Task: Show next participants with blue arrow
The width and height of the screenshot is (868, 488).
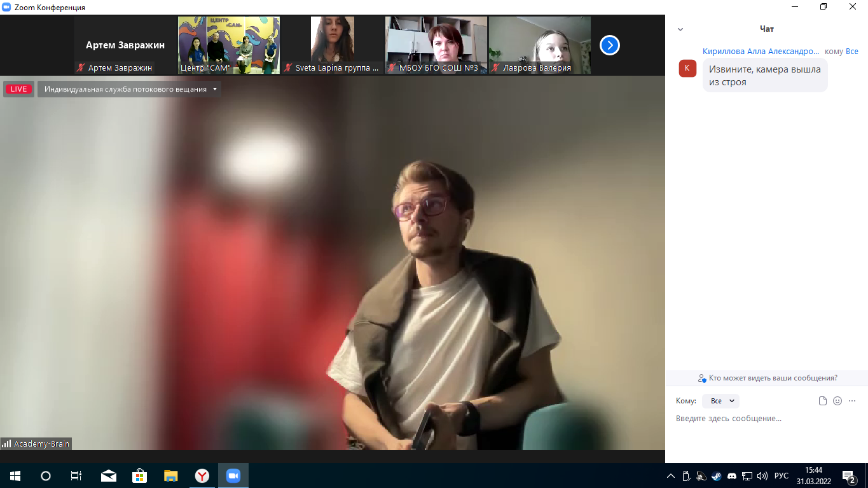Action: coord(609,45)
